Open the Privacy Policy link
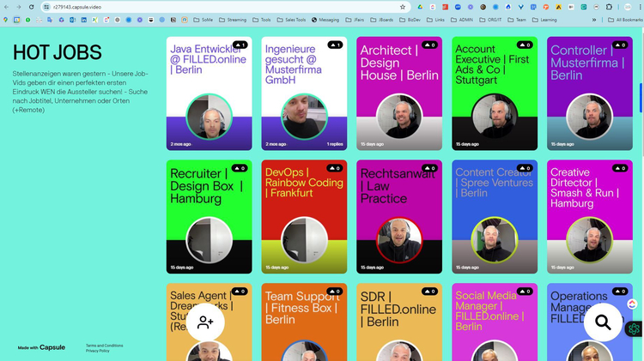The width and height of the screenshot is (644, 361). 97,351
